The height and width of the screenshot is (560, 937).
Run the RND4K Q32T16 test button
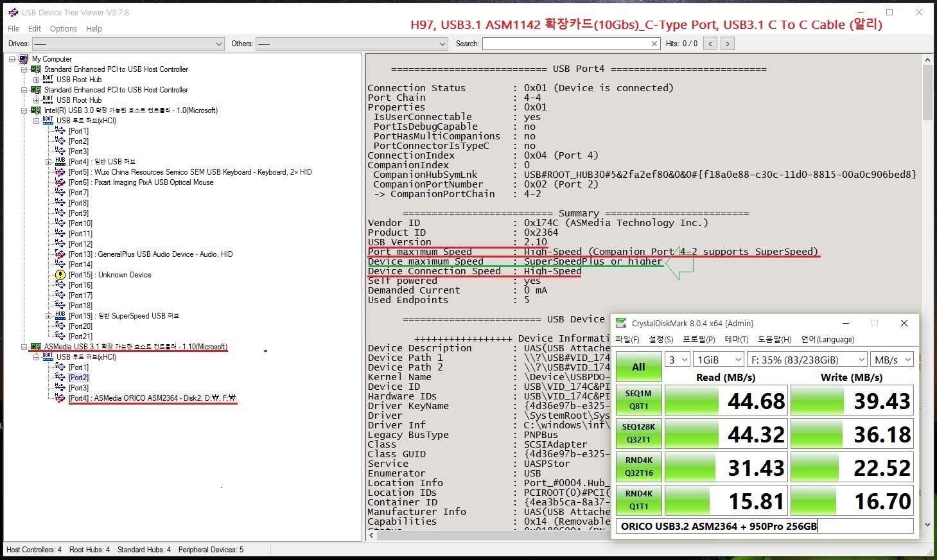(638, 468)
